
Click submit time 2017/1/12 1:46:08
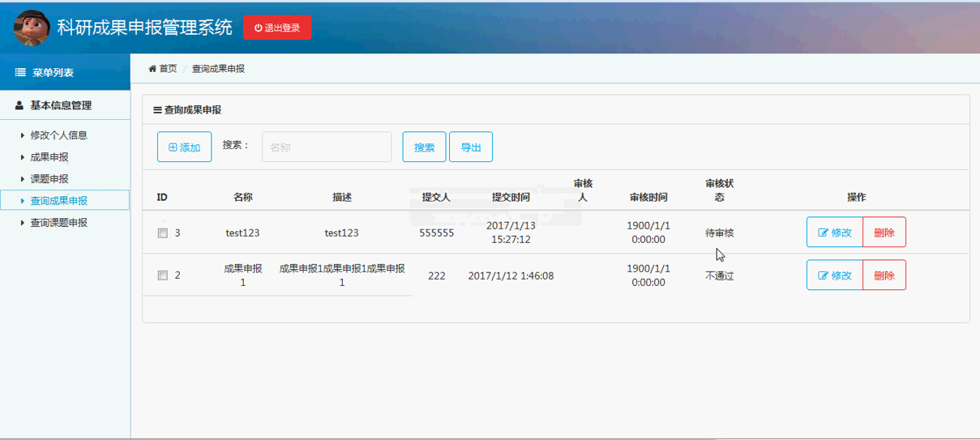point(511,276)
